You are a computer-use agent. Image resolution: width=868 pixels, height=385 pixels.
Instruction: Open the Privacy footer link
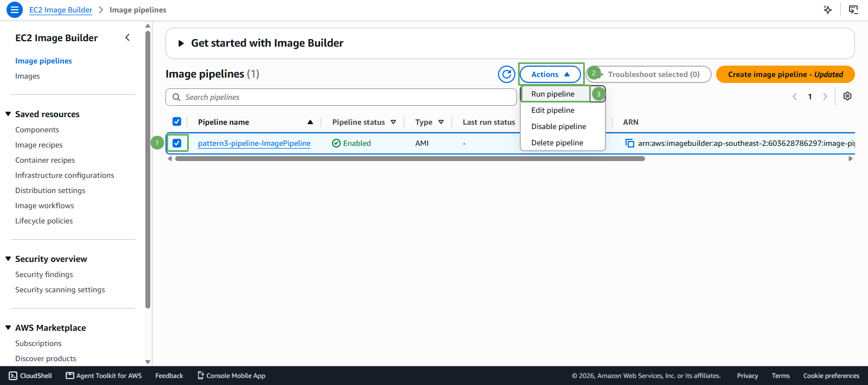[x=748, y=376]
